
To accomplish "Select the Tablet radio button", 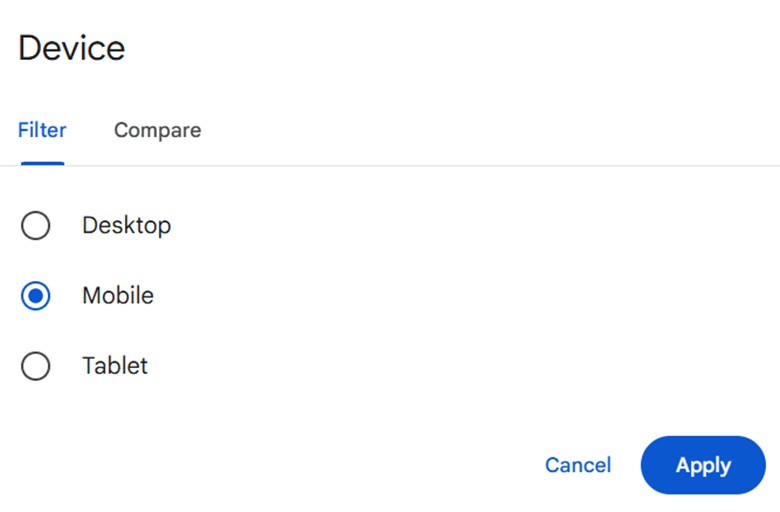I will click(x=35, y=366).
